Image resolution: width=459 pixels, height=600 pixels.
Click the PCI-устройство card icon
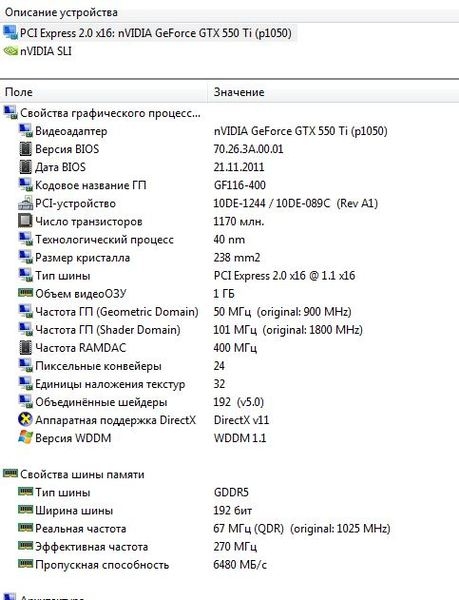coord(26,203)
